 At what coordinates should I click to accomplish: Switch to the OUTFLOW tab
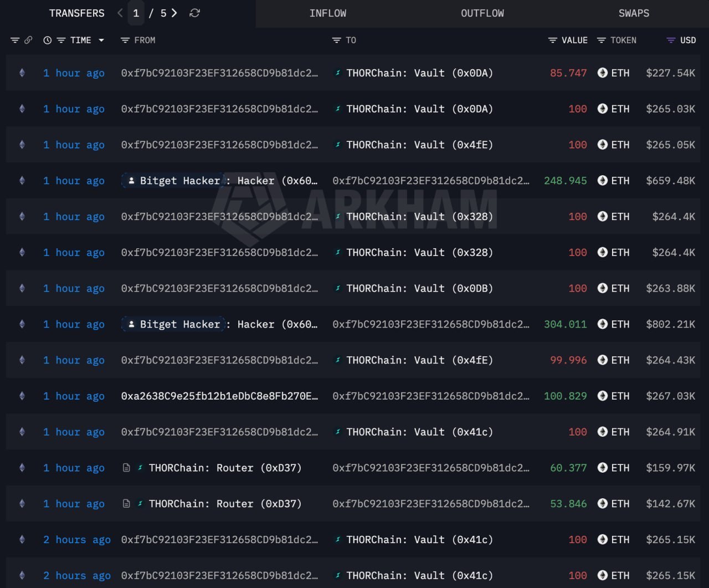point(482,13)
